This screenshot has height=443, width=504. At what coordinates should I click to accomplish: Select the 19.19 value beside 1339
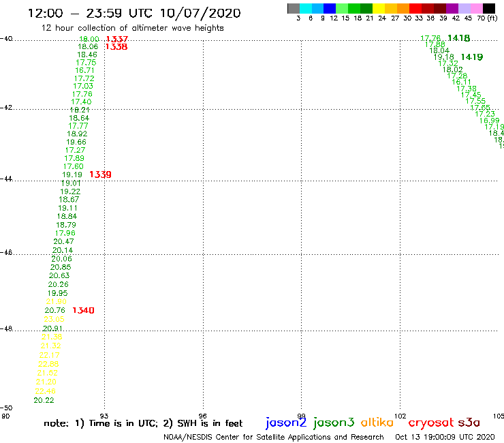click(x=72, y=174)
